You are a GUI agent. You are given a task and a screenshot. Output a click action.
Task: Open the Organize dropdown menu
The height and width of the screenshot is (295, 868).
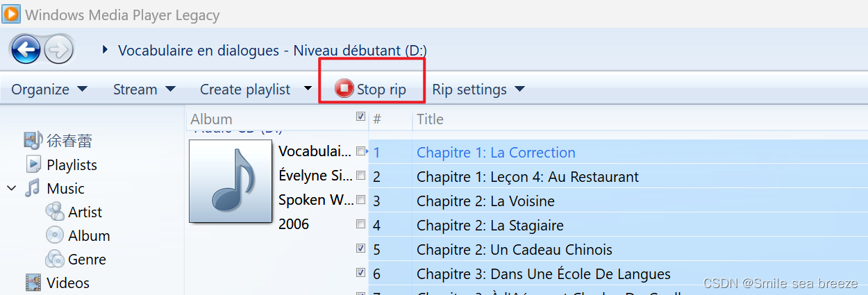(x=49, y=90)
